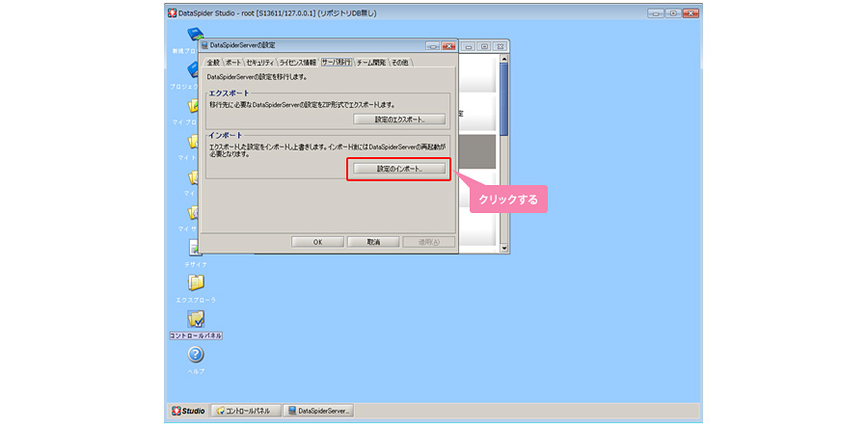Screen dimensions: 868x428
Task: Click the 設定のインポート button
Action: coord(398,169)
